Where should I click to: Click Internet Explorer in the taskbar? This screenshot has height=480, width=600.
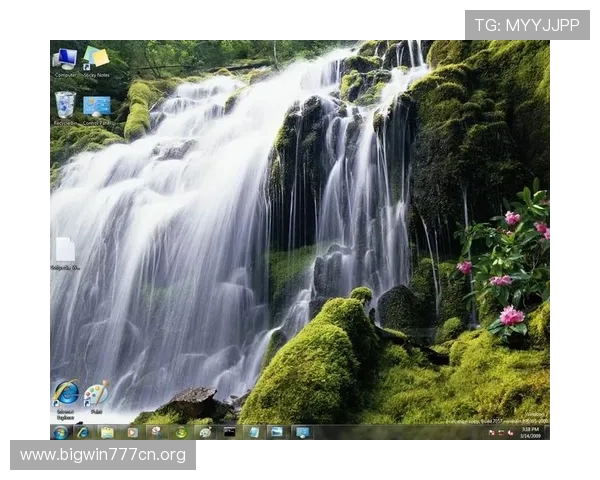pyautogui.click(x=84, y=432)
